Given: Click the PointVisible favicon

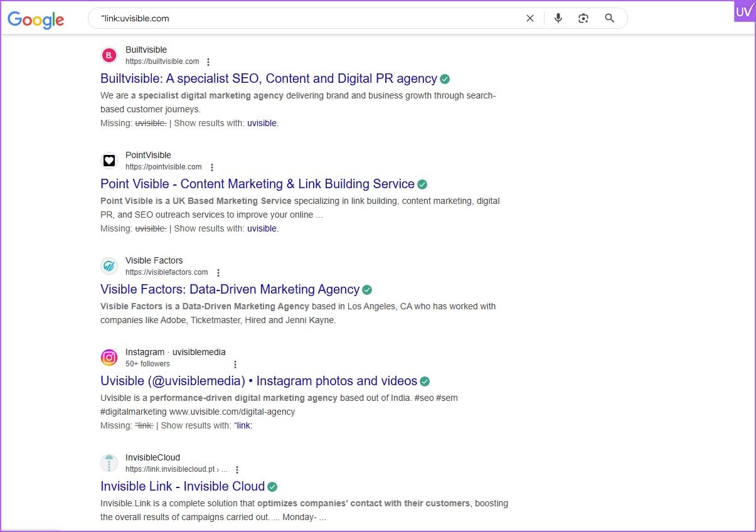Looking at the screenshot, I should click(109, 161).
